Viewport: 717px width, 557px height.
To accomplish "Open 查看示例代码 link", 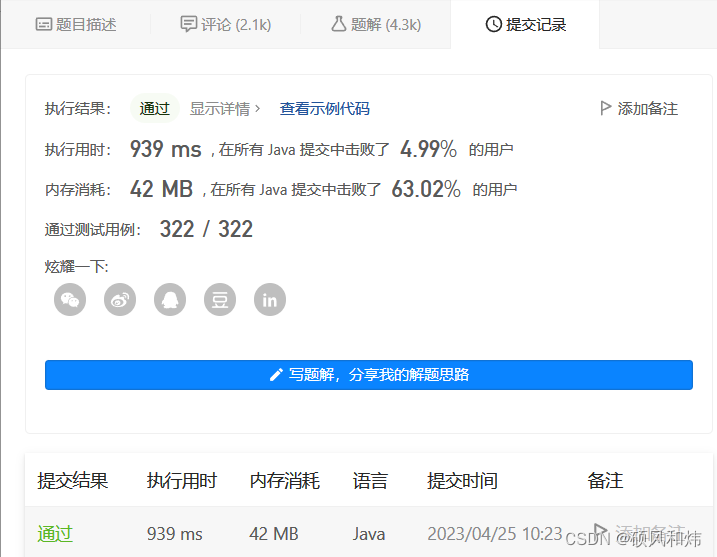I will pos(325,109).
